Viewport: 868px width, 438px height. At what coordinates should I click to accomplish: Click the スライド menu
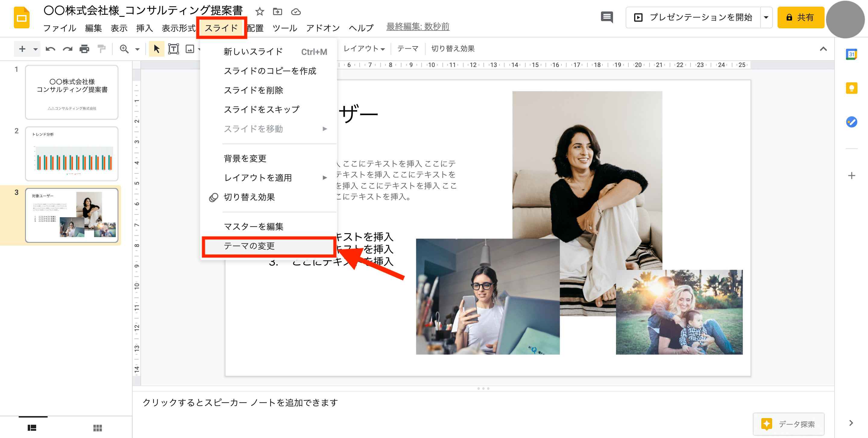tap(222, 28)
